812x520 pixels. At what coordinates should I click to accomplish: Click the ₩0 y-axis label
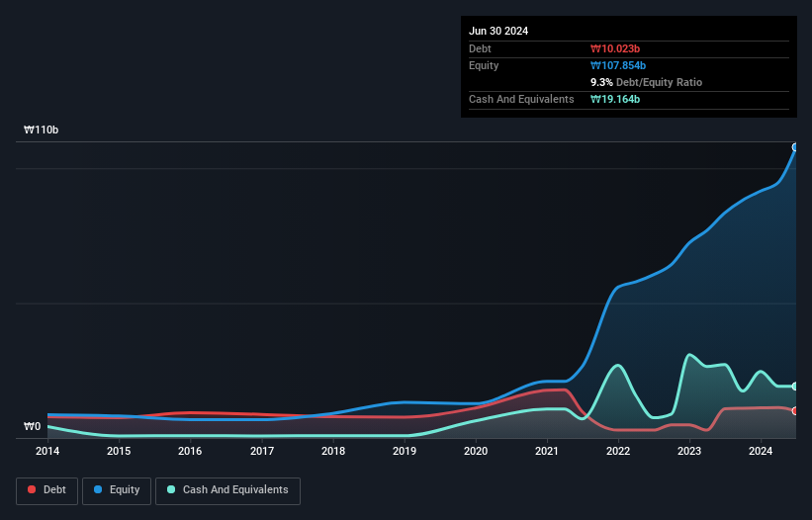pos(32,426)
